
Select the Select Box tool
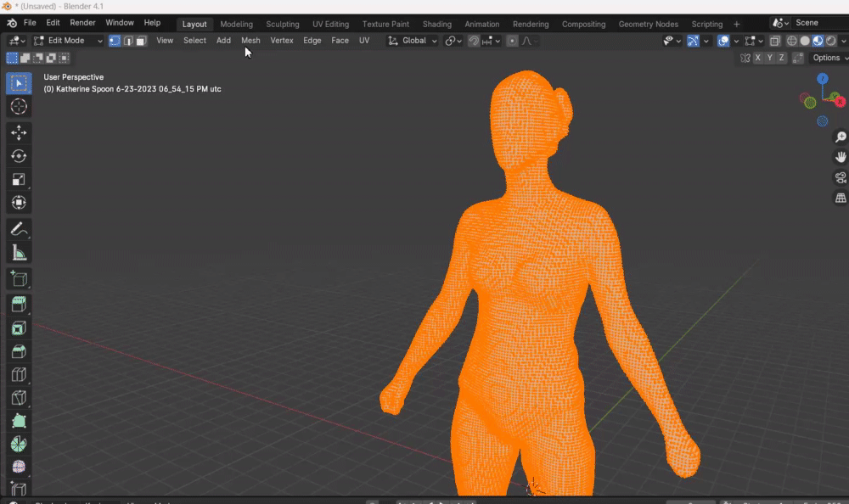pyautogui.click(x=19, y=83)
